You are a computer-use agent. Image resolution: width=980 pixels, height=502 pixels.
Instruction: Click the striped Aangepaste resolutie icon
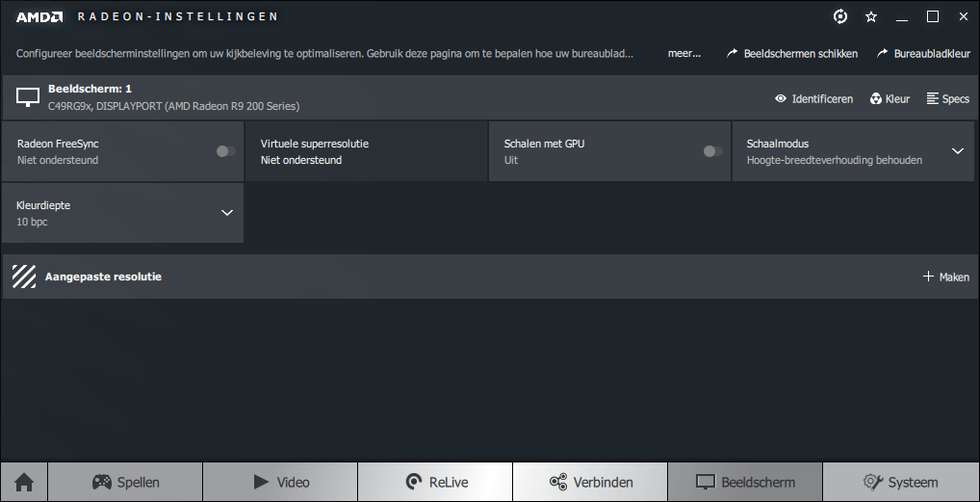click(24, 276)
